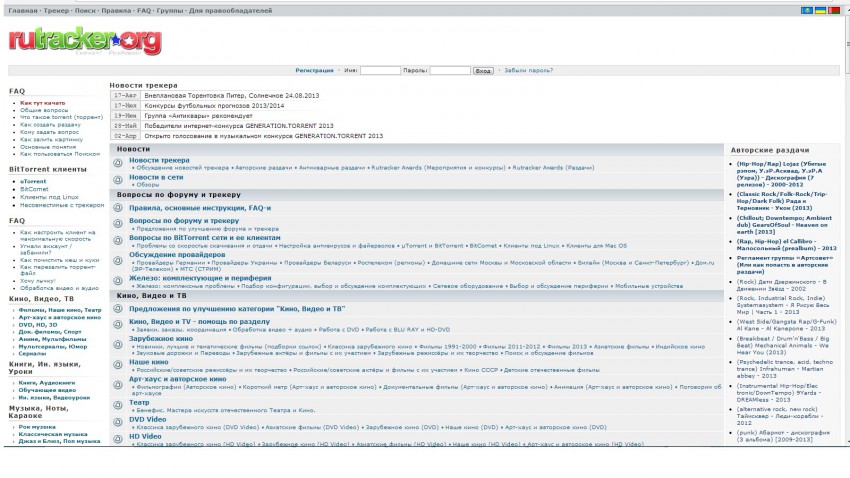Click forum icon beside DVD Video
Image resolution: width=850 pixels, height=478 pixels.
[x=118, y=423]
